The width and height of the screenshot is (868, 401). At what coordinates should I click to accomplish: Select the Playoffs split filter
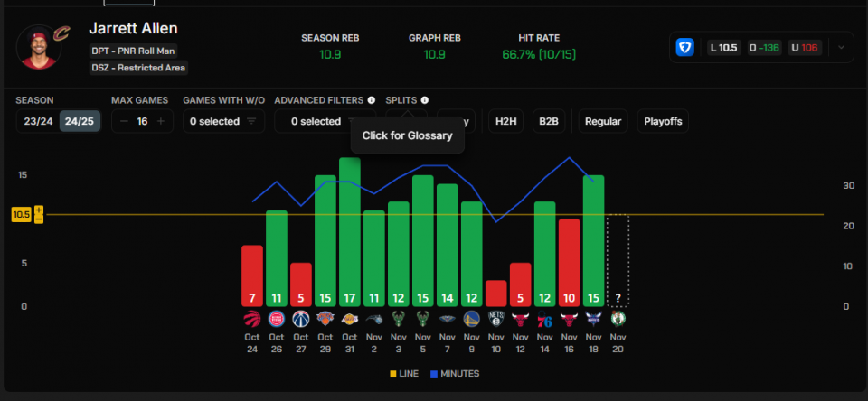(663, 121)
